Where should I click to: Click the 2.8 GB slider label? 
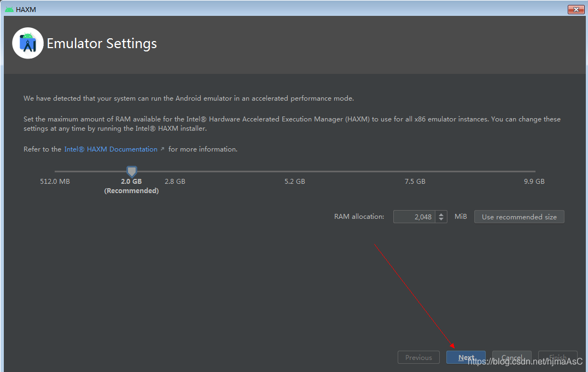click(x=174, y=182)
